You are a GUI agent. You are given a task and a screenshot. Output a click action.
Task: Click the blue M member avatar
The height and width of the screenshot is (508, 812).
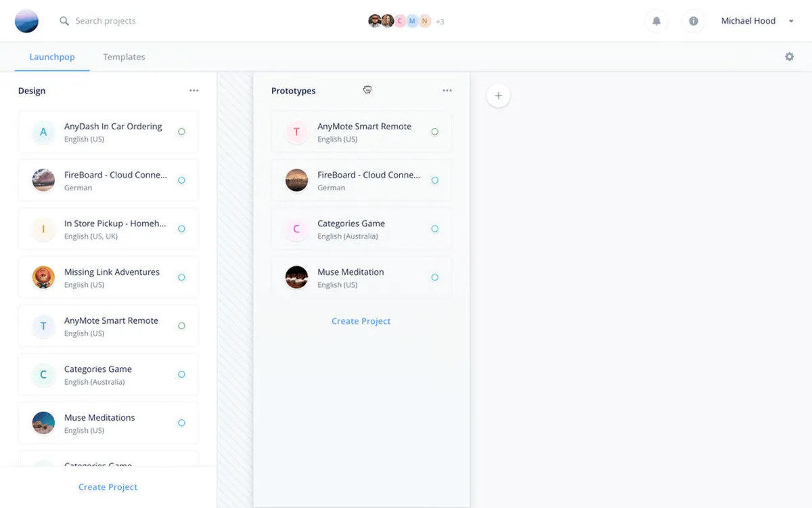(x=412, y=21)
